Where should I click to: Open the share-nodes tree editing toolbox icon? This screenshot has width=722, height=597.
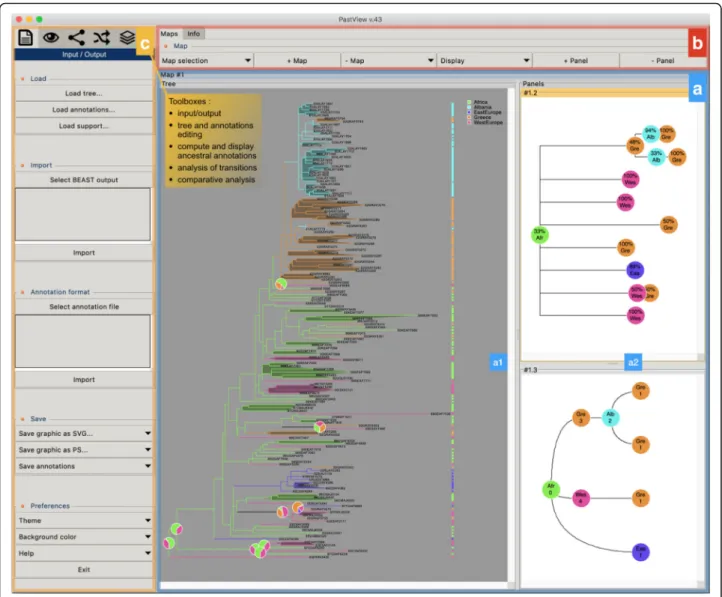(x=76, y=37)
